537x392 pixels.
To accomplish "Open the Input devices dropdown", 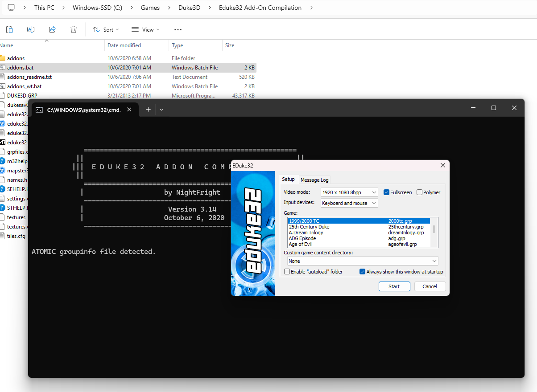I will pyautogui.click(x=349, y=203).
